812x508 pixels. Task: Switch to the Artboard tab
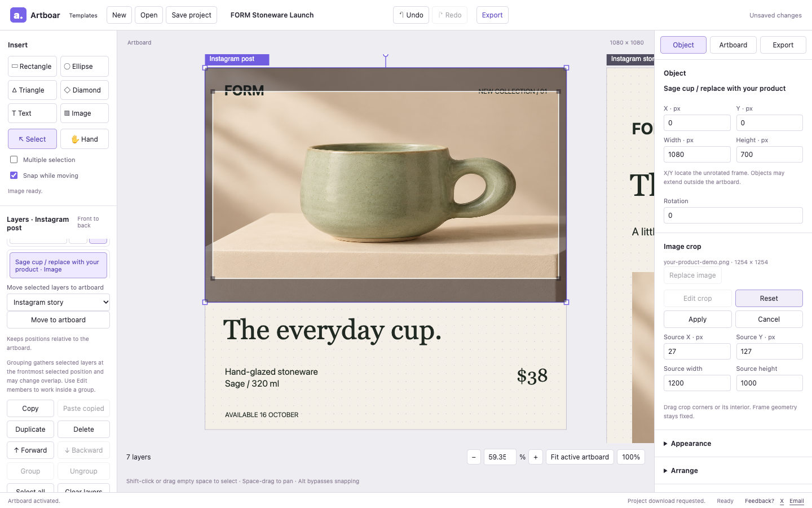[733, 45]
